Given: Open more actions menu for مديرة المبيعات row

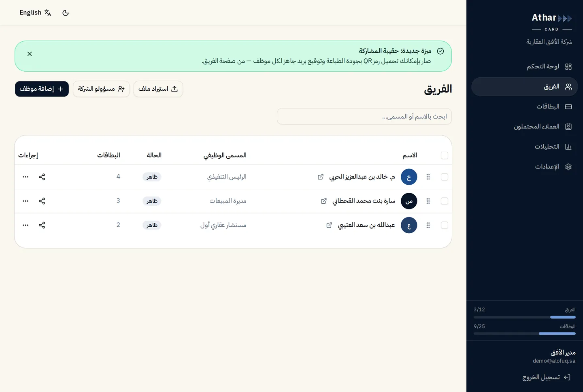Looking at the screenshot, I should (x=26, y=201).
